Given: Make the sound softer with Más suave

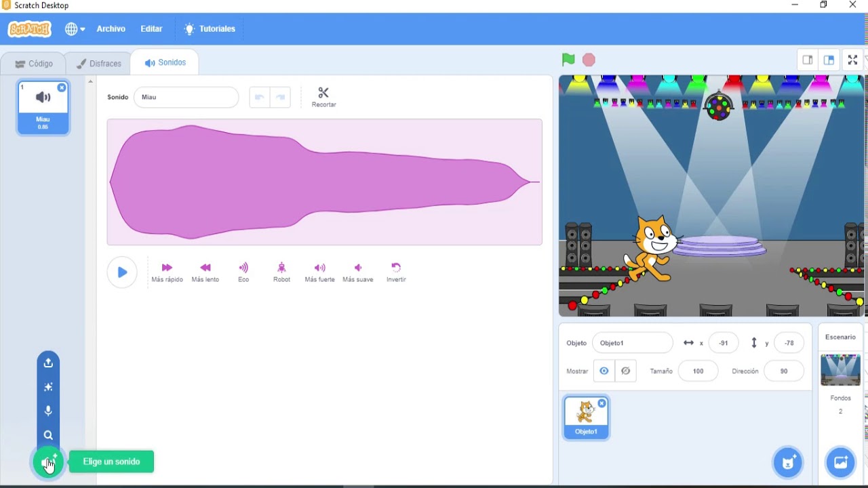Looking at the screenshot, I should point(358,272).
